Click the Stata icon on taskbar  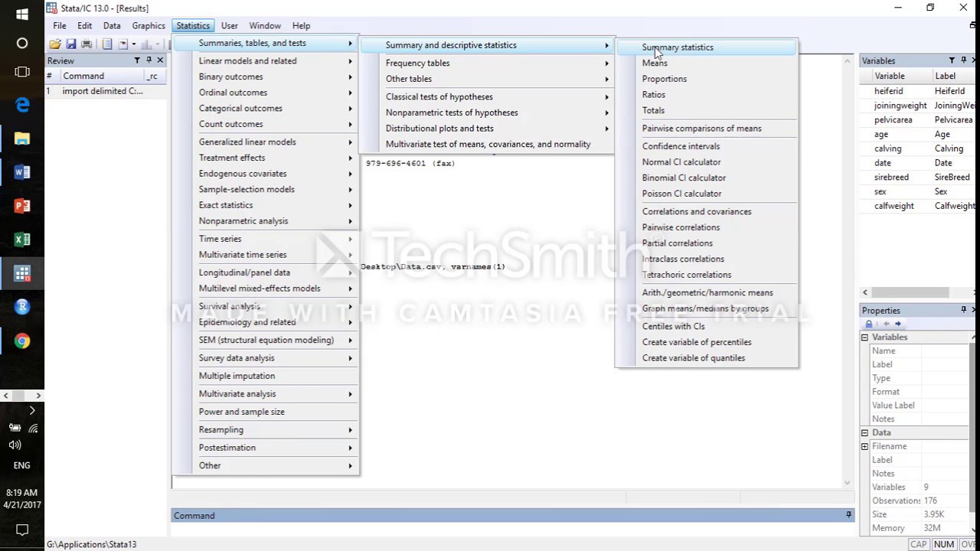[22, 273]
